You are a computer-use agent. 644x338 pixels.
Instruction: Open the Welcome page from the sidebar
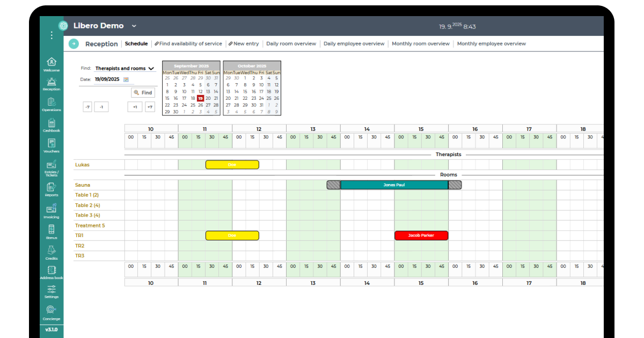(x=52, y=64)
